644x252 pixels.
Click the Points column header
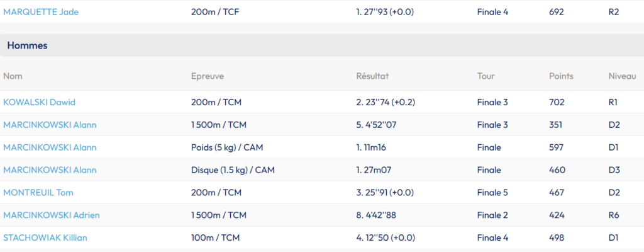coord(561,76)
